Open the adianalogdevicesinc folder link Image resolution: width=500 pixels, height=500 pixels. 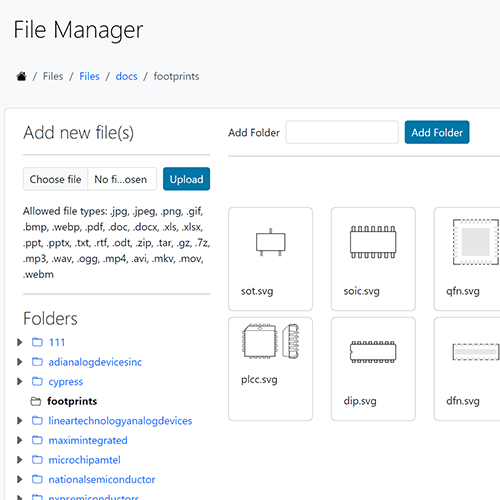[95, 362]
